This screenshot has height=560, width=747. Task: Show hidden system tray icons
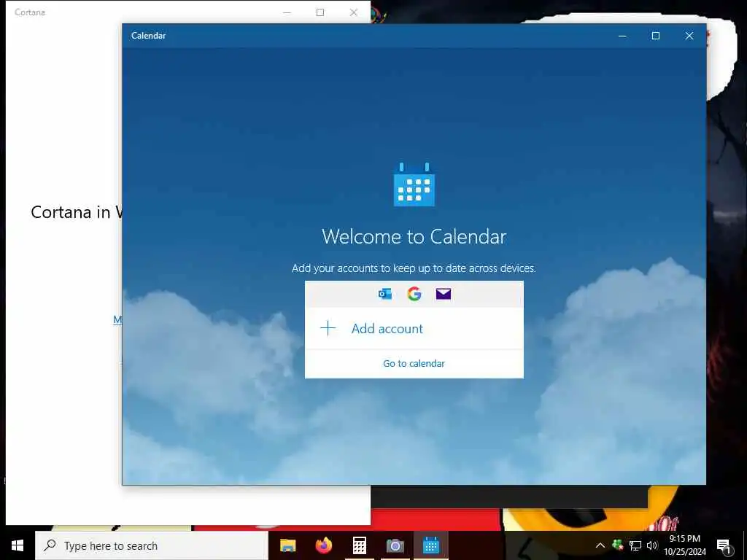tap(600, 545)
